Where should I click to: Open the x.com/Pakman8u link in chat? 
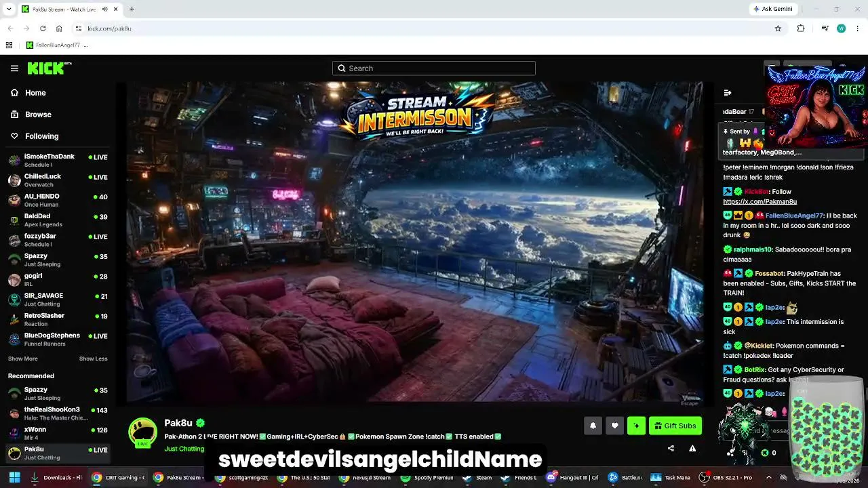(759, 201)
